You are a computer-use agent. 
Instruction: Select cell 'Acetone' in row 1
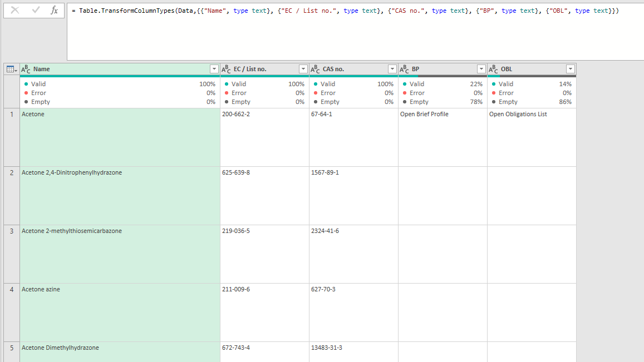click(120, 137)
